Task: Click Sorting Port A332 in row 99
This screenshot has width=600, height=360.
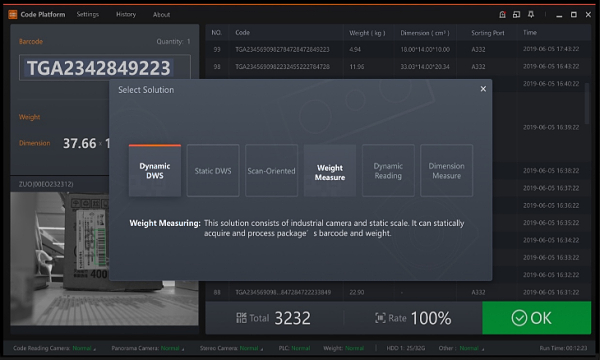Action: (478, 49)
